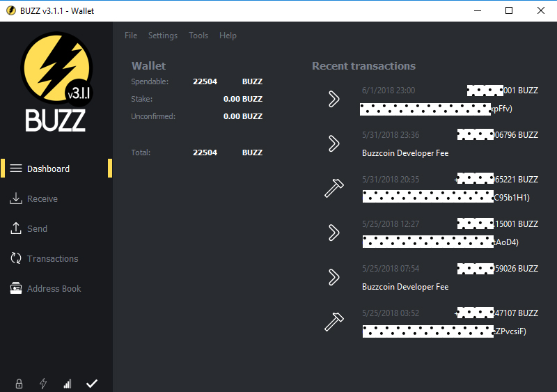This screenshot has width=557, height=392.
Task: Click the staking lightning bolt status icon
Action: click(x=43, y=384)
